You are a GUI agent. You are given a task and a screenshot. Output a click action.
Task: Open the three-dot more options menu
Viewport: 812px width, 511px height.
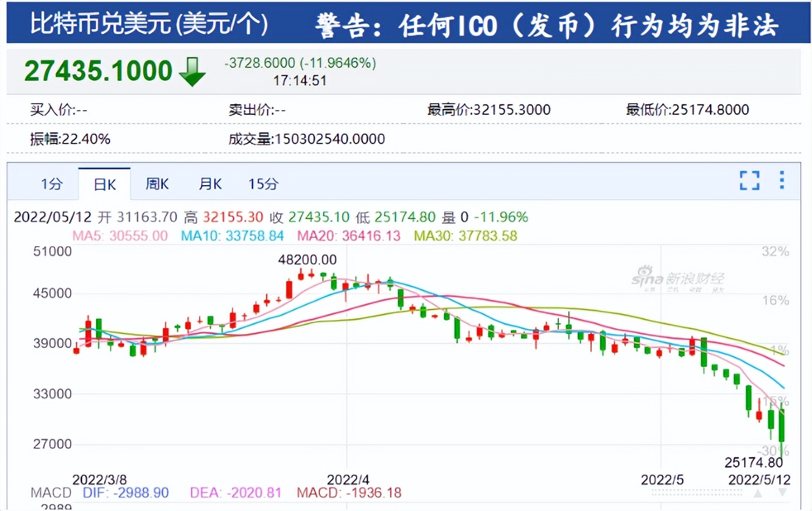coord(782,180)
